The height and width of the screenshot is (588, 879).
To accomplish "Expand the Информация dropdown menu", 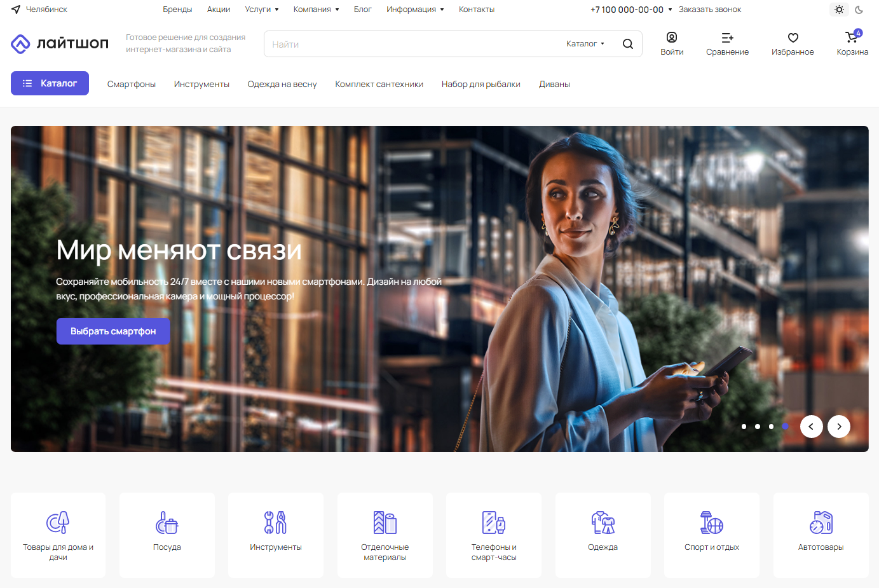I will (x=415, y=10).
